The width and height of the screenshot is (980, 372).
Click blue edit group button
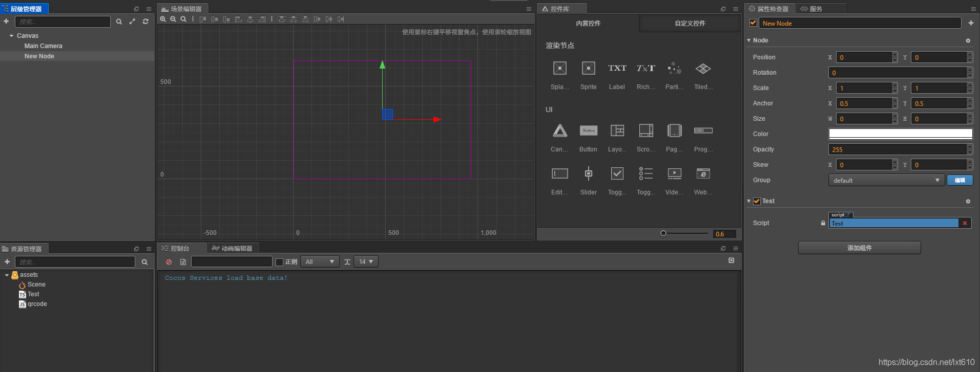(x=960, y=180)
